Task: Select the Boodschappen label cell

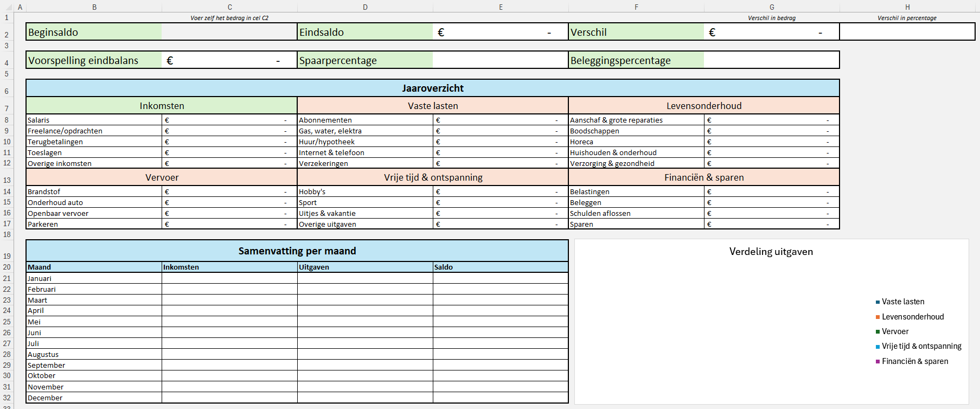Action: [636, 131]
